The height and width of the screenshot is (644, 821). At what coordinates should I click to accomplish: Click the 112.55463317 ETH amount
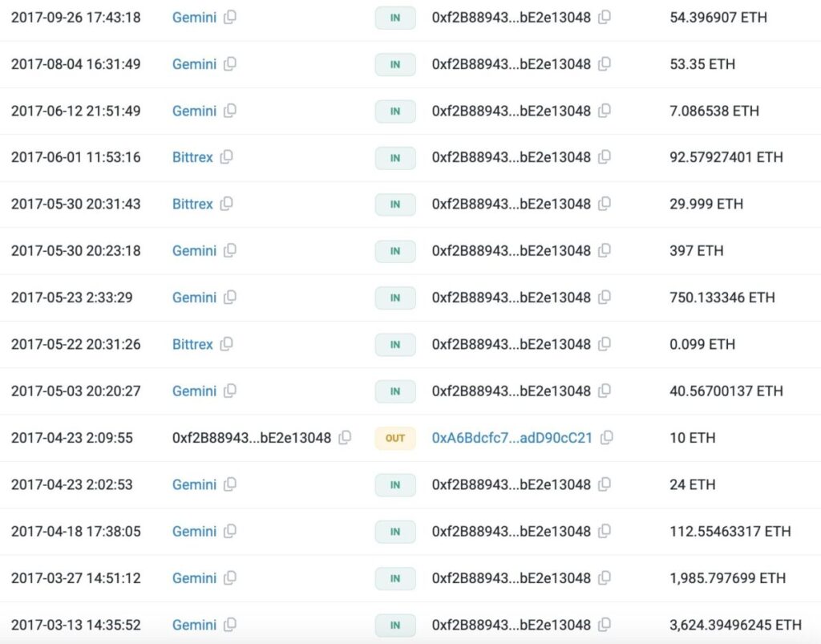[x=730, y=532]
